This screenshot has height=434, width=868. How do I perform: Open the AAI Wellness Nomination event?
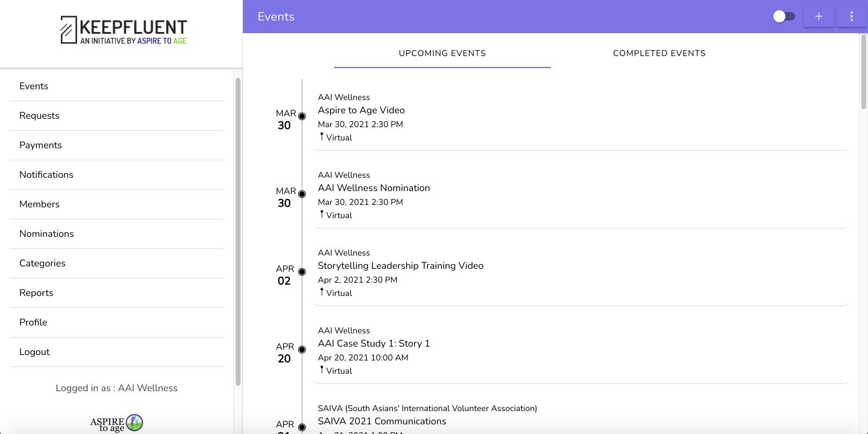pos(580,195)
